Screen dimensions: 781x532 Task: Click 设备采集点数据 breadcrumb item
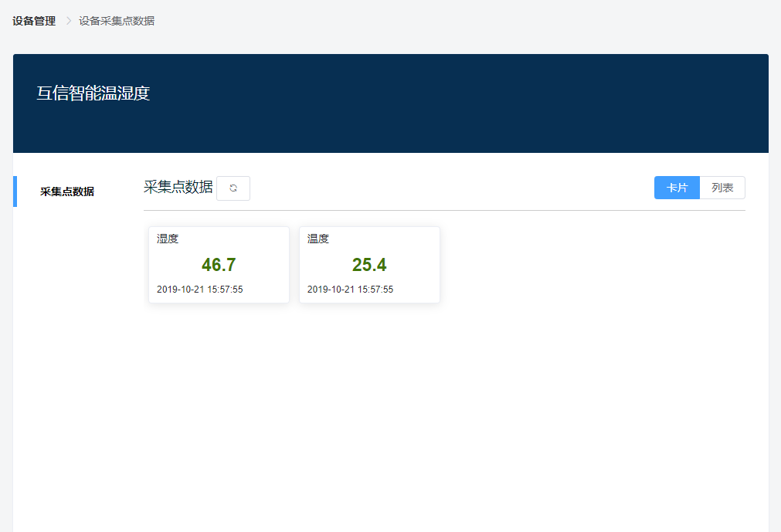coord(117,21)
